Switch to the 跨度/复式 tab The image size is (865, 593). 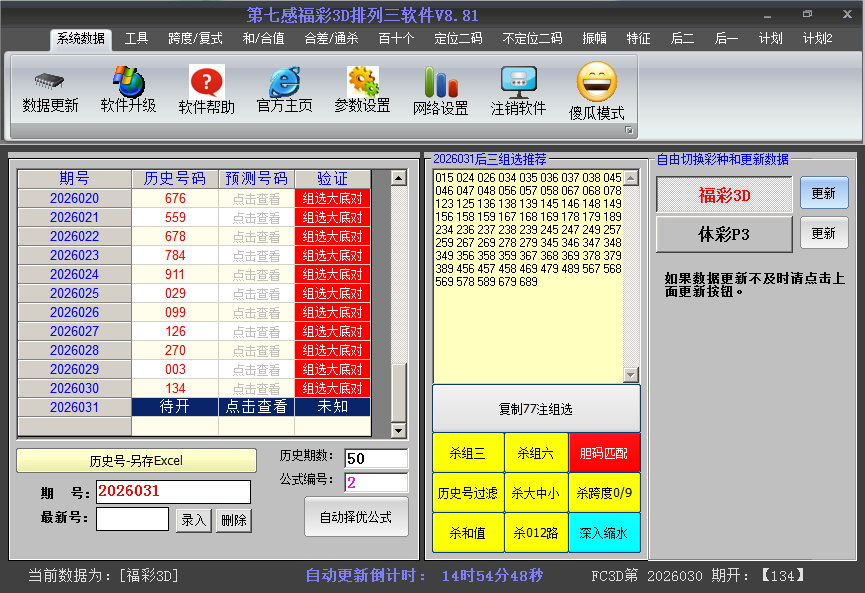pyautogui.click(x=196, y=40)
